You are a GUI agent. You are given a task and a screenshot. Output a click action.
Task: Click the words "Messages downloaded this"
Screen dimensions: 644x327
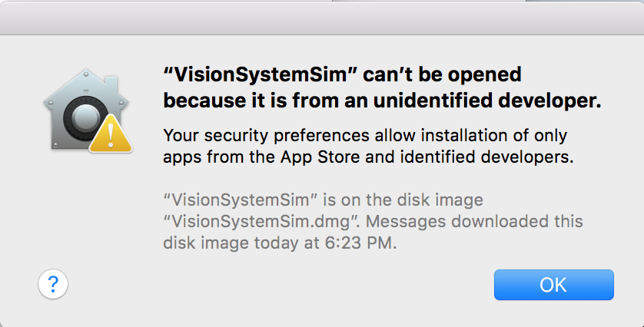tap(474, 222)
